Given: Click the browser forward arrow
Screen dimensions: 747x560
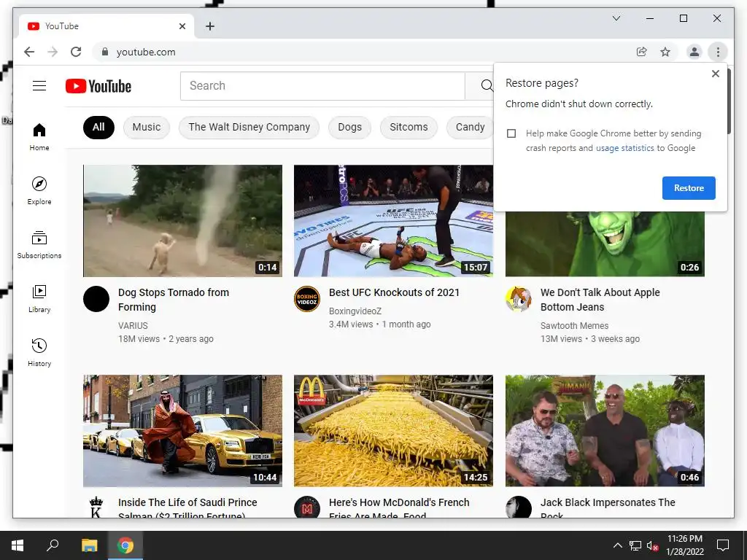Looking at the screenshot, I should (53, 52).
